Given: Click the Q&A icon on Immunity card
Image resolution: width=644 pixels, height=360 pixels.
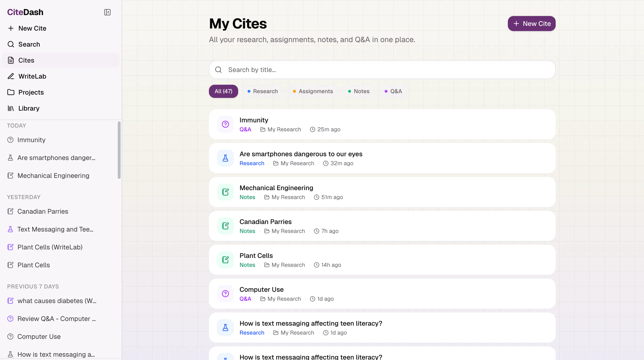Looking at the screenshot, I should (225, 124).
